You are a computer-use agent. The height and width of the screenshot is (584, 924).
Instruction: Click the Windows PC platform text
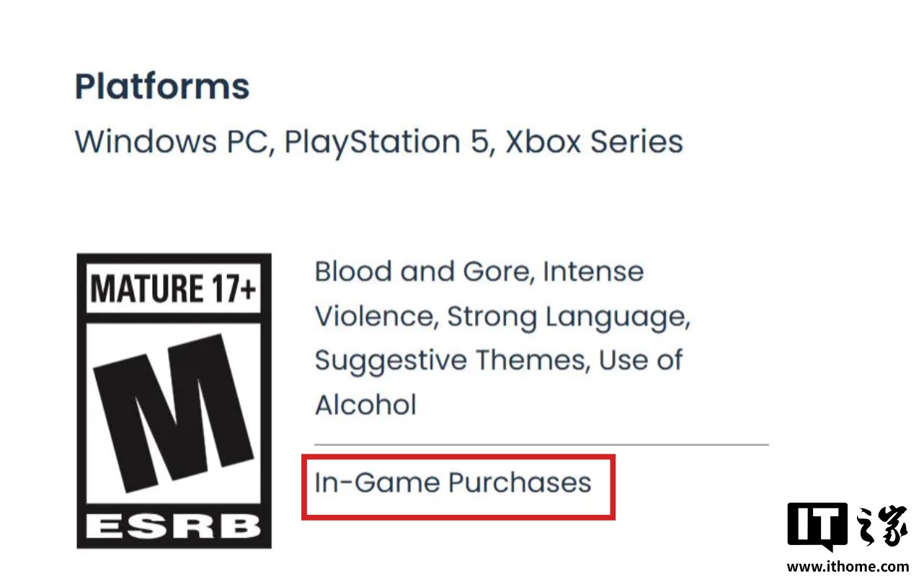[x=174, y=142]
